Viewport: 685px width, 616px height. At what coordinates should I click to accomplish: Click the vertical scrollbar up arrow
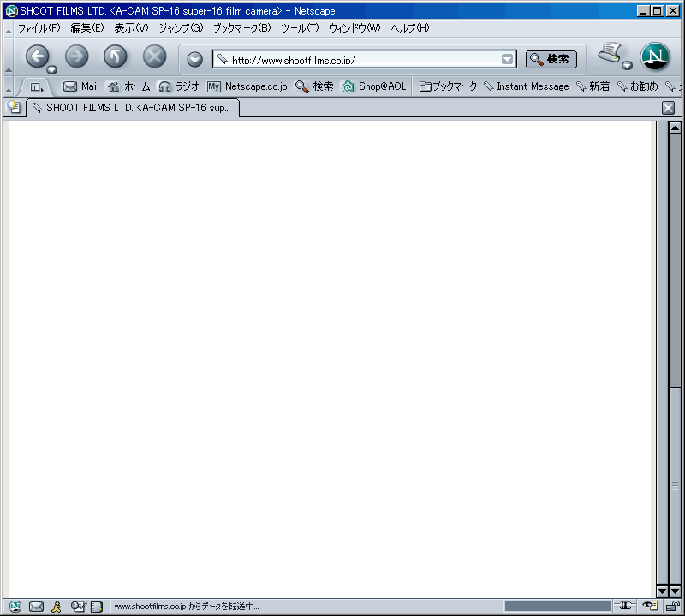point(675,128)
